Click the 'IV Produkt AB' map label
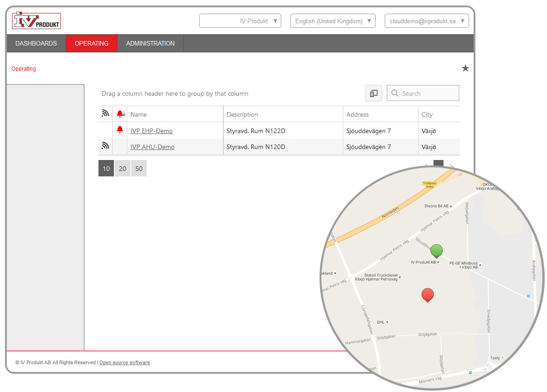Screen dimensions: 547x392 (423, 262)
